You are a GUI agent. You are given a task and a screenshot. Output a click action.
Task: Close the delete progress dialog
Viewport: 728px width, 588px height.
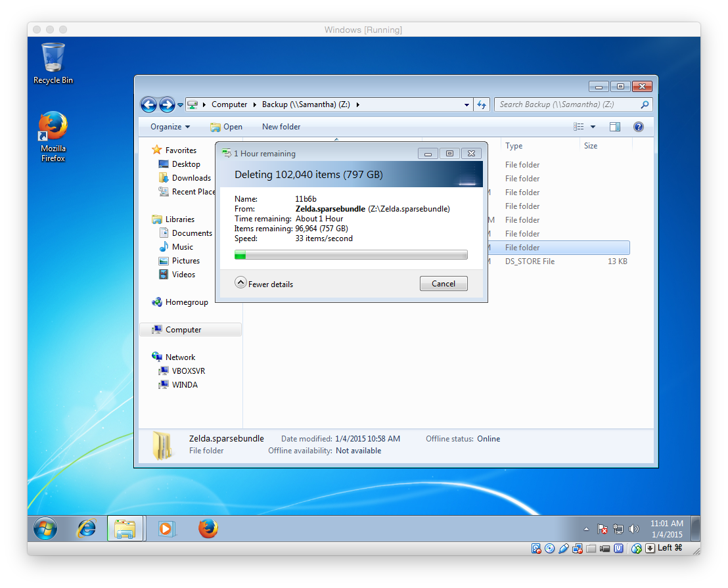[471, 154]
